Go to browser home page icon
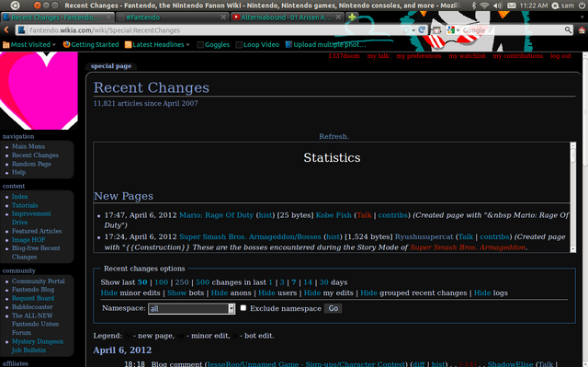 pyautogui.click(x=582, y=30)
